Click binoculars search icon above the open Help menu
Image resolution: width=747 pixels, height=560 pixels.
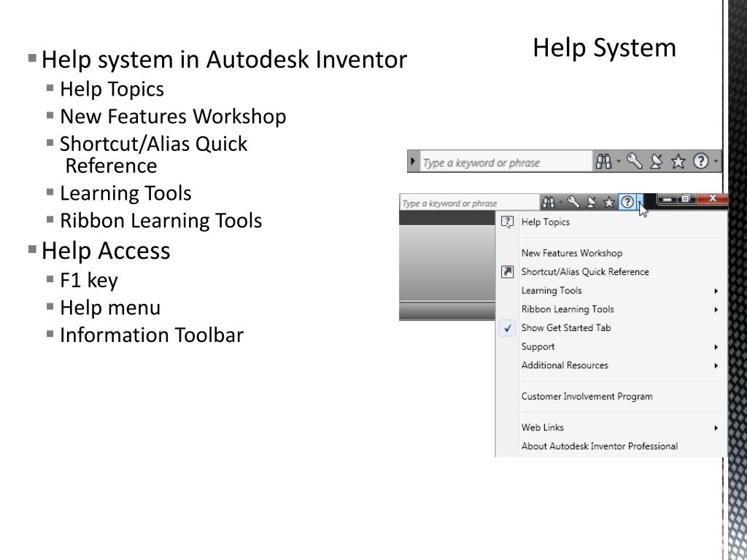click(549, 203)
